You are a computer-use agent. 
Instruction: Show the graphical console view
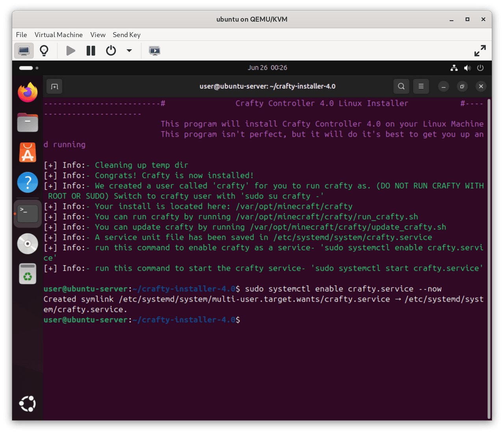pos(24,51)
